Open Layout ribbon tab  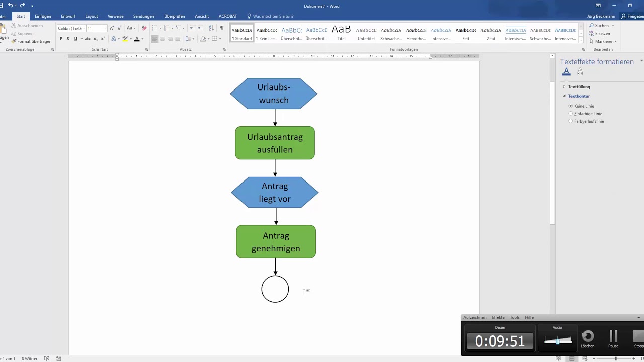click(x=92, y=16)
